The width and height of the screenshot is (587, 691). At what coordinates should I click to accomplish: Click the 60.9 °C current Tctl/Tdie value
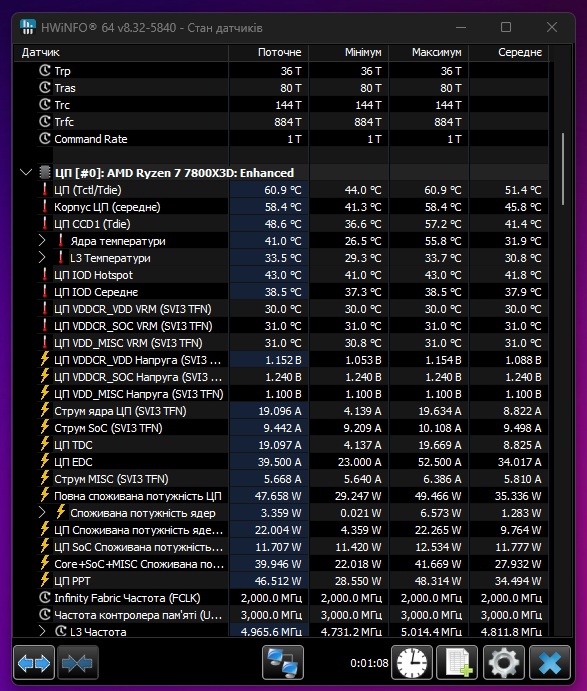click(x=282, y=190)
